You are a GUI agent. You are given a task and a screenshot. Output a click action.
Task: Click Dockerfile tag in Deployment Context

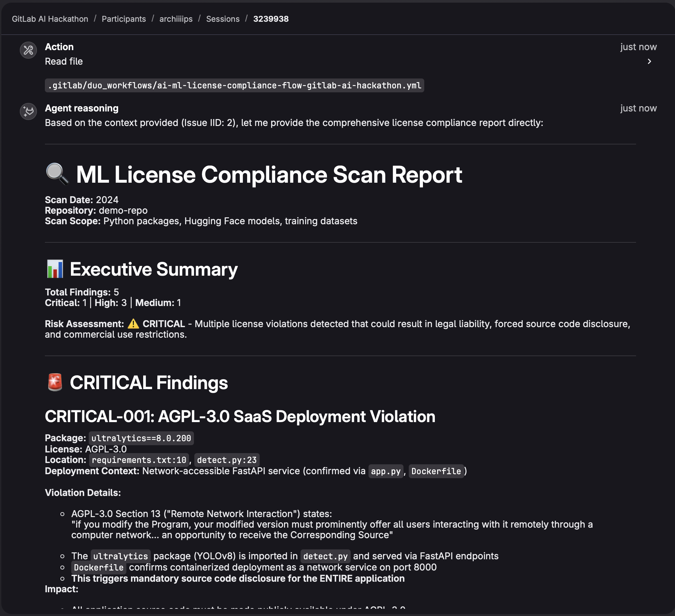pos(436,472)
